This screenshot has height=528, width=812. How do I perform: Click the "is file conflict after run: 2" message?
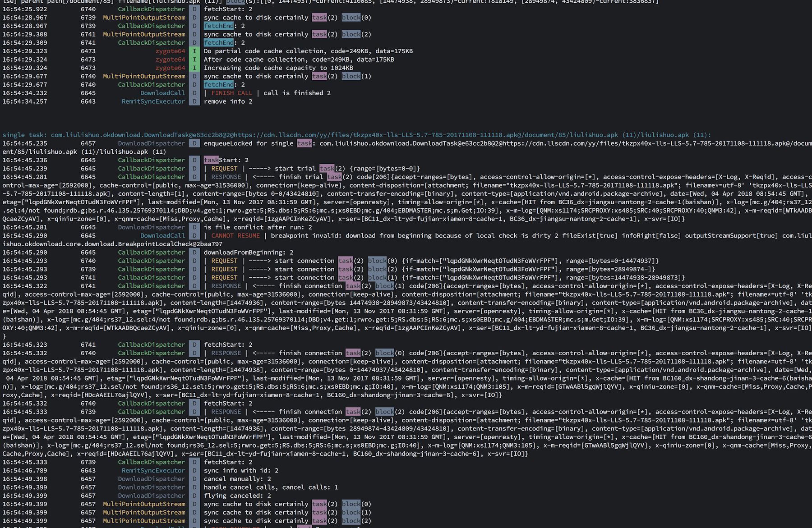[258, 227]
